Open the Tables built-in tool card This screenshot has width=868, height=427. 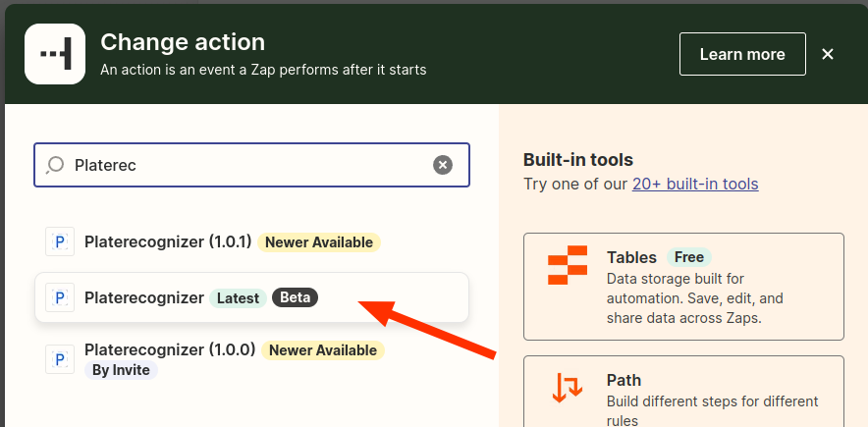click(x=683, y=286)
